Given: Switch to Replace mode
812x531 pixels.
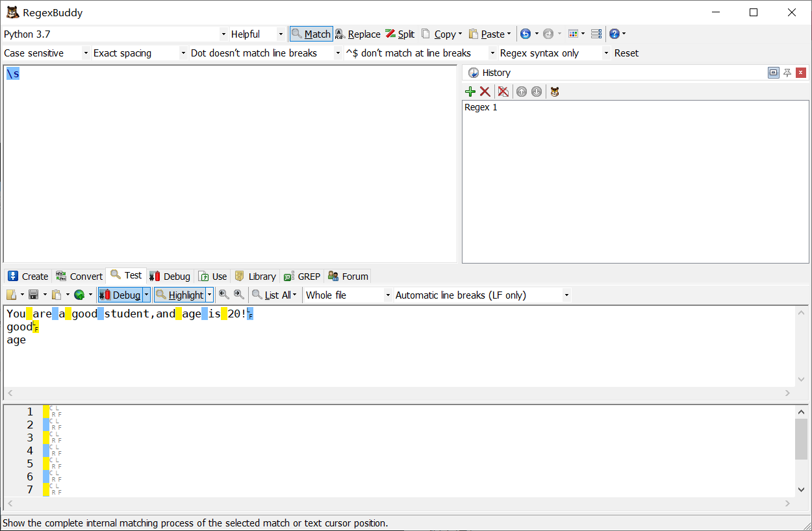Looking at the screenshot, I should pos(357,34).
